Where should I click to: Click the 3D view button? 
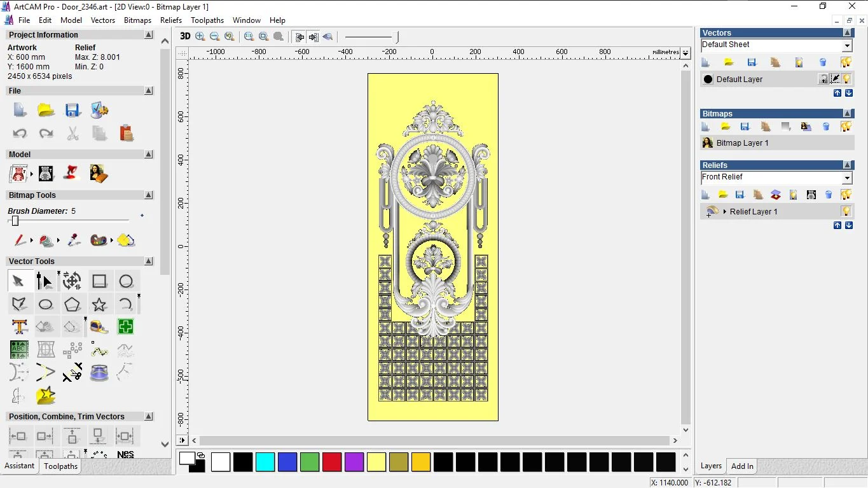pyautogui.click(x=185, y=36)
